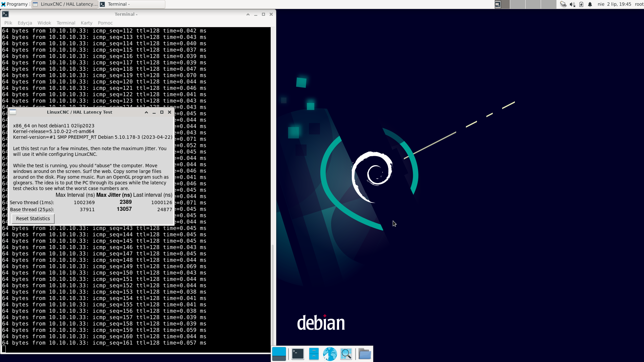Click the HAL Latency Test title bar
The width and height of the screenshot is (644, 362).
coord(79,112)
